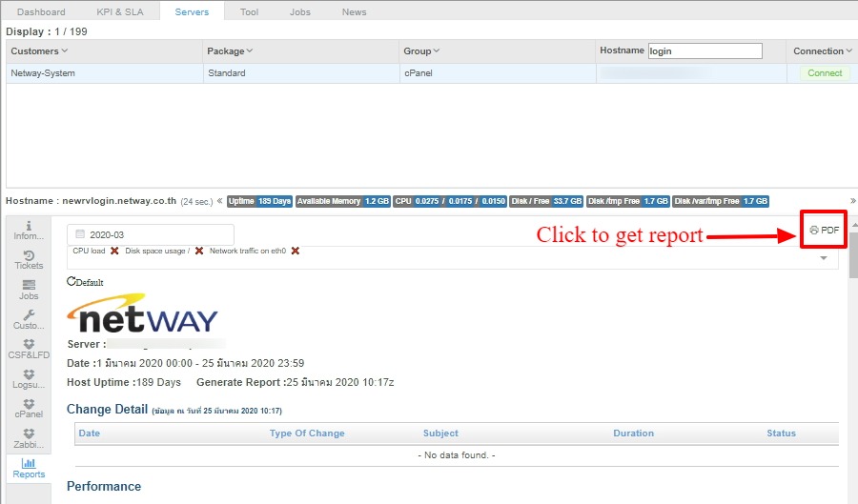Viewport: 858px width, 504px height.
Task: Switch to the Dashboard tab
Action: coord(41,12)
